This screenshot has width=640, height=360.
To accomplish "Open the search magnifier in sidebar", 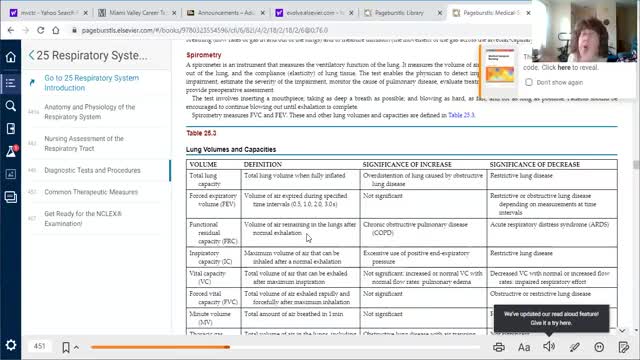I will [11, 106].
